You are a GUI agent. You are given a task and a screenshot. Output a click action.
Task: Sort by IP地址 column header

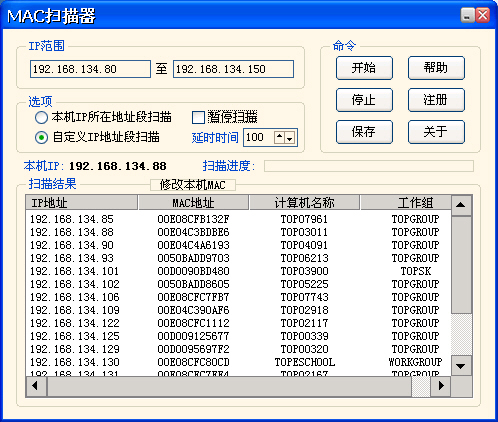pos(82,203)
